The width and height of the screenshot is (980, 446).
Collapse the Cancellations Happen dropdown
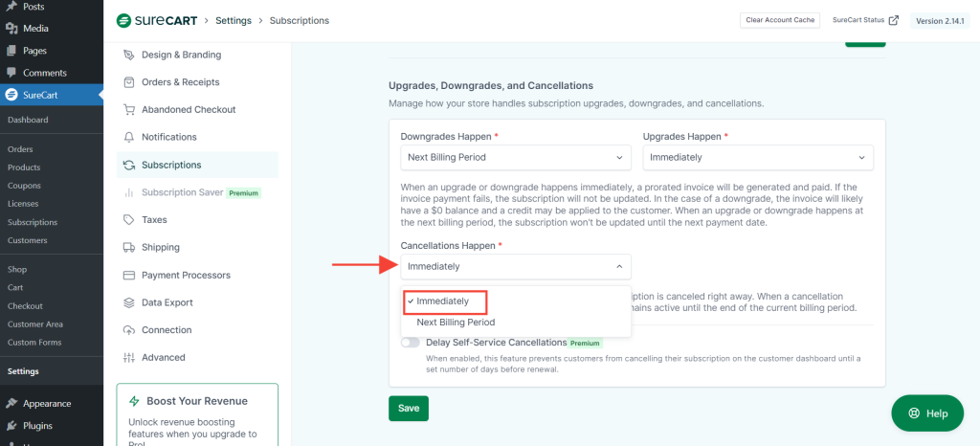[x=515, y=266]
